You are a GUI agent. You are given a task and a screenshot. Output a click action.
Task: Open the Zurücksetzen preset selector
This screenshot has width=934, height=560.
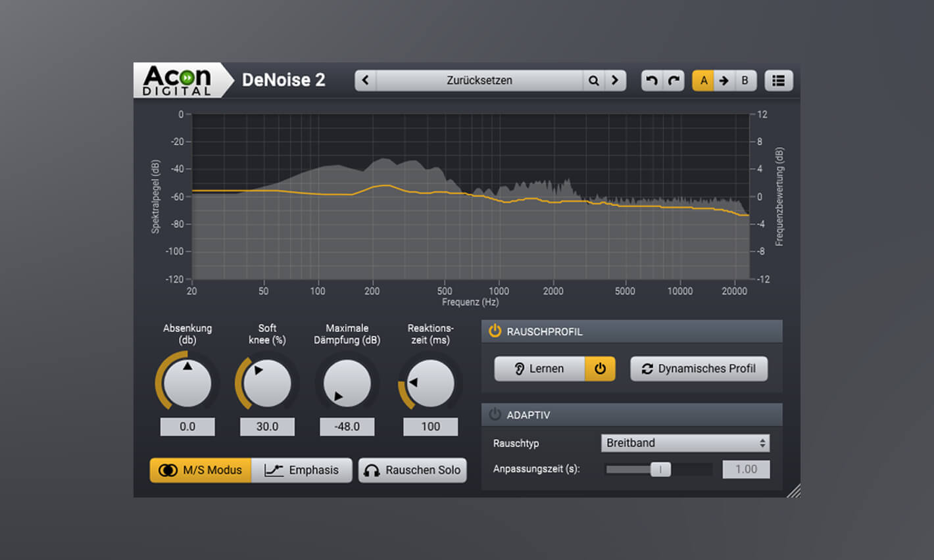pos(479,80)
